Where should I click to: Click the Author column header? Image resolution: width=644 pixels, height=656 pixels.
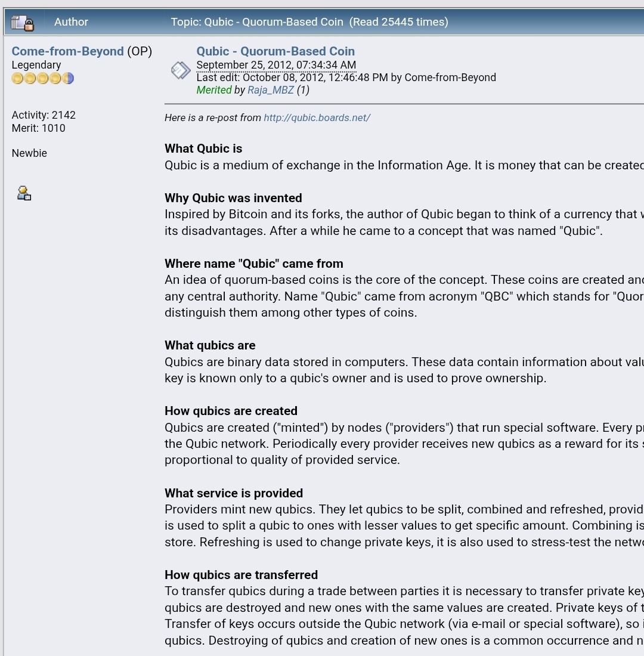[71, 21]
